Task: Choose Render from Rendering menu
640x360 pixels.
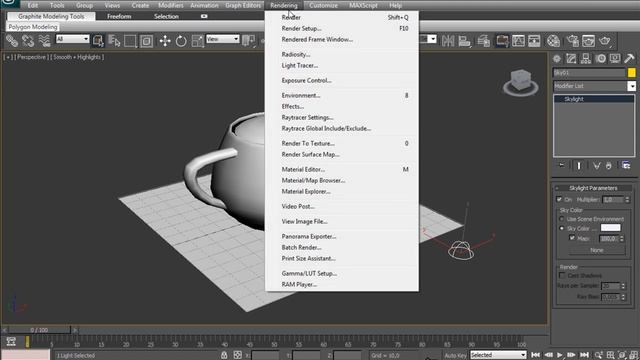Action: pyautogui.click(x=291, y=17)
